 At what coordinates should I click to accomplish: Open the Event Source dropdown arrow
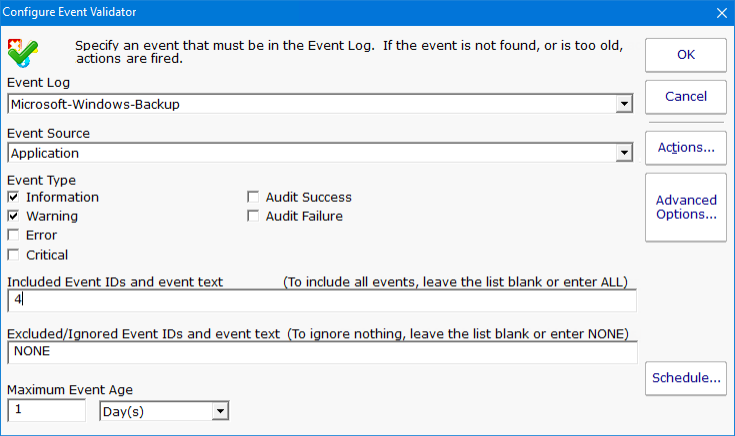point(624,154)
